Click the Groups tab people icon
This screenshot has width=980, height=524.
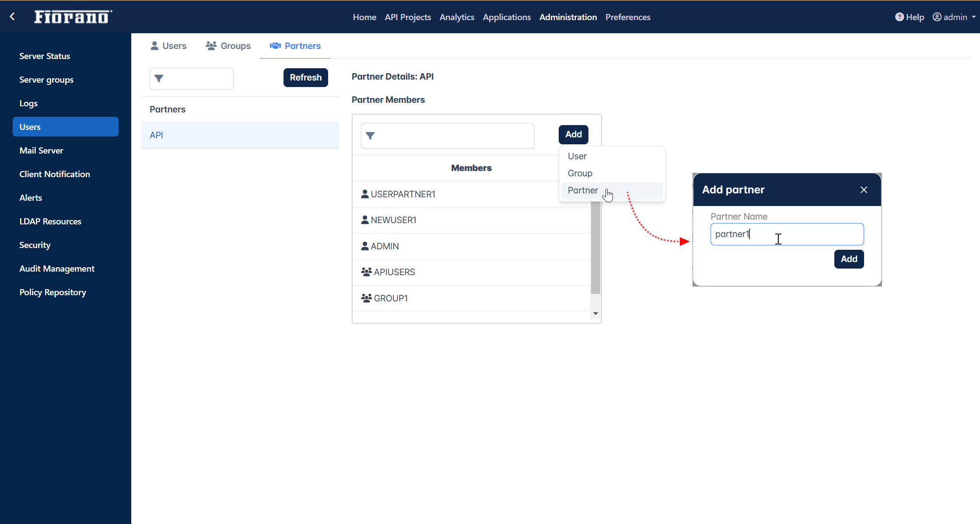[211, 46]
